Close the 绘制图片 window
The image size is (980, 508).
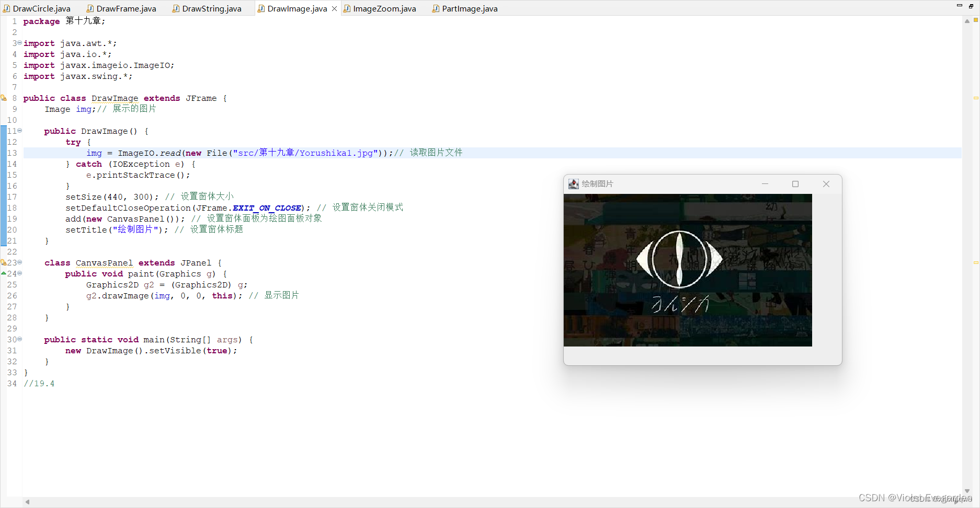pos(826,184)
